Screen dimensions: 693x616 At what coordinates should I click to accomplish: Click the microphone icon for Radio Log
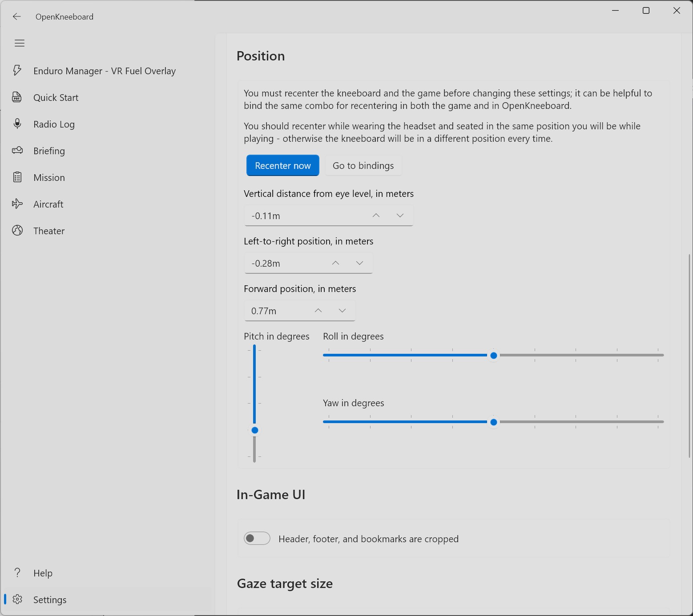point(17,124)
